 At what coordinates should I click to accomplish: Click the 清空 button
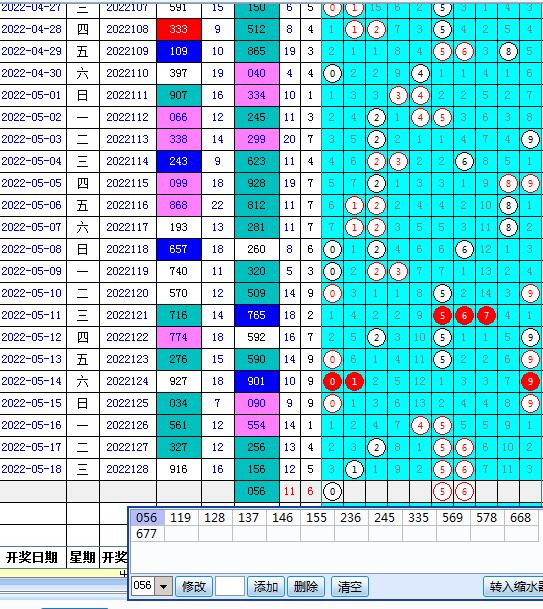coord(350,586)
